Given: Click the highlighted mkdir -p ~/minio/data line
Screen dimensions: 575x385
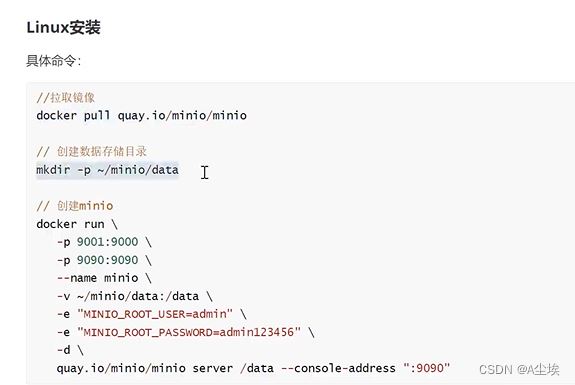Looking at the screenshot, I should pyautogui.click(x=107, y=170).
